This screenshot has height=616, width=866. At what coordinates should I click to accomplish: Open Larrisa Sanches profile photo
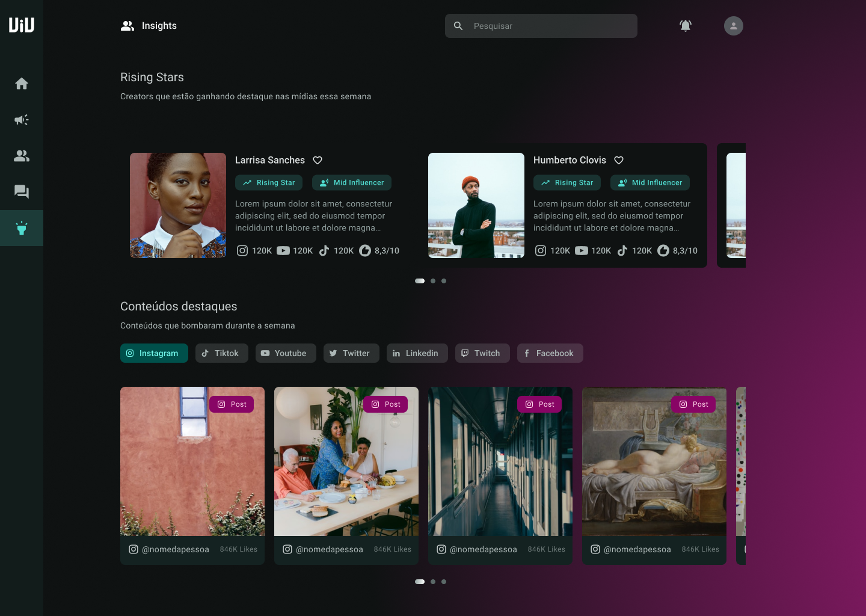(178, 205)
